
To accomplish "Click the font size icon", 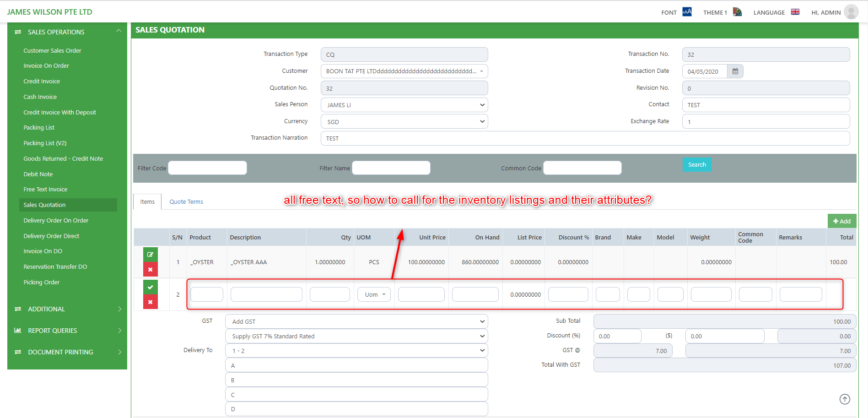I will click(687, 12).
